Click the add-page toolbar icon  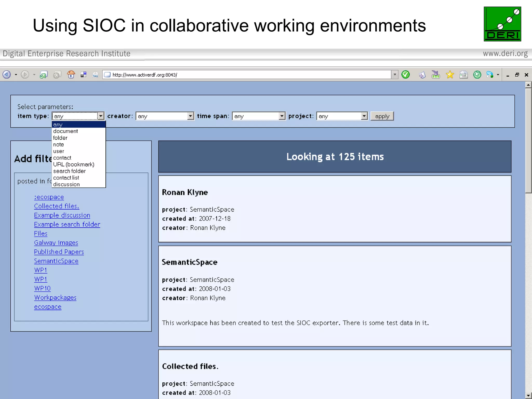(x=422, y=75)
